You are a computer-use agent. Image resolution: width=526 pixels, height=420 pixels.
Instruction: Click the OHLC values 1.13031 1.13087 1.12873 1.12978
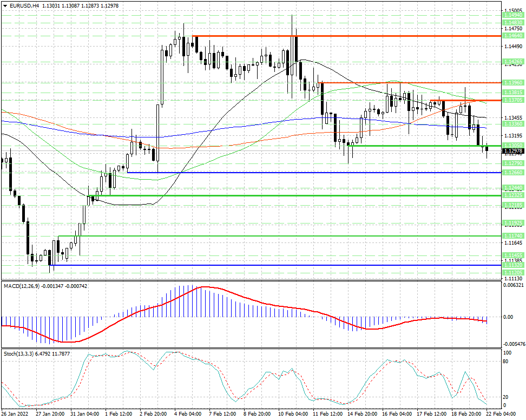[x=80, y=6]
